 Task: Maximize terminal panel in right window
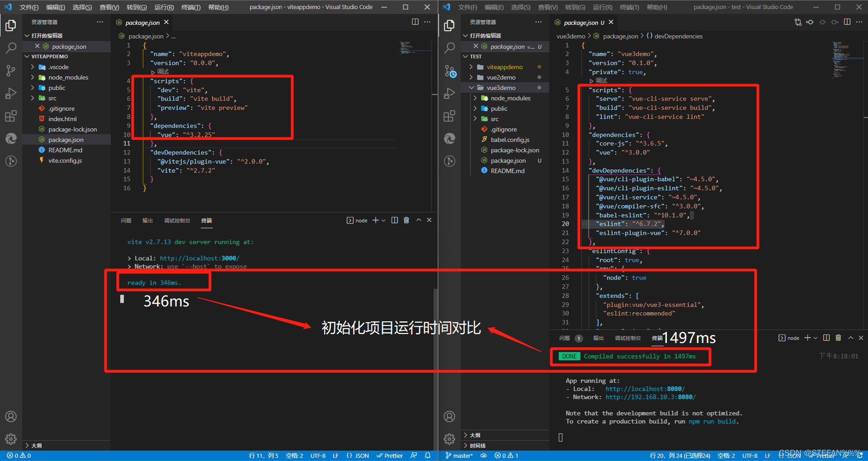tap(850, 338)
